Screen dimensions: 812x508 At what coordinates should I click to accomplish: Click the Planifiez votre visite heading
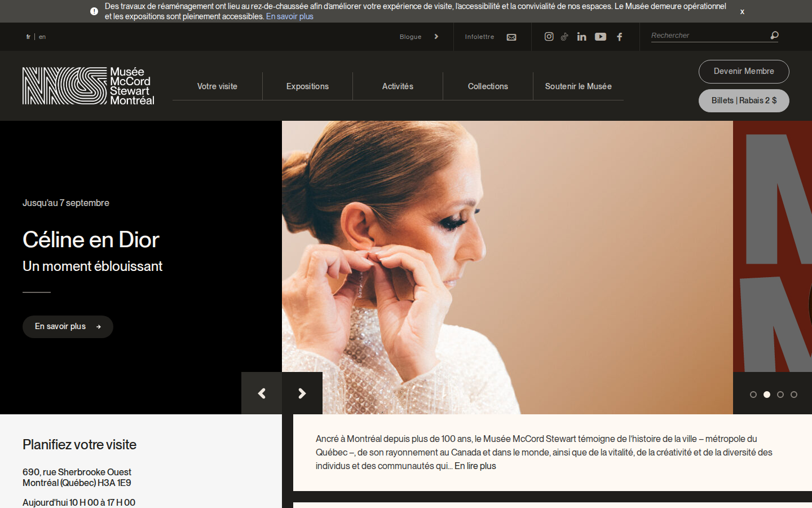coord(80,445)
